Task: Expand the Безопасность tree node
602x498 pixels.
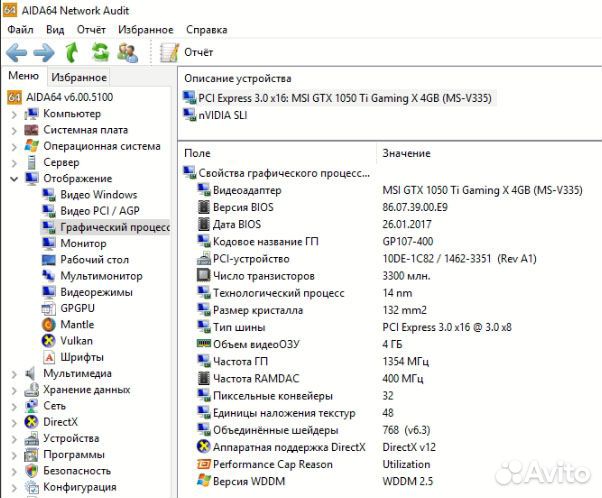Action: click(14, 471)
